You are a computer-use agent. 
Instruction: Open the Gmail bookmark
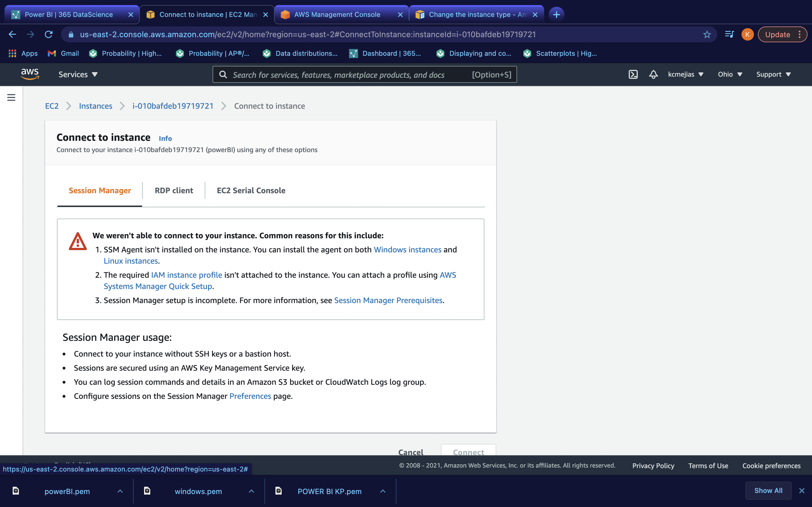[63, 53]
